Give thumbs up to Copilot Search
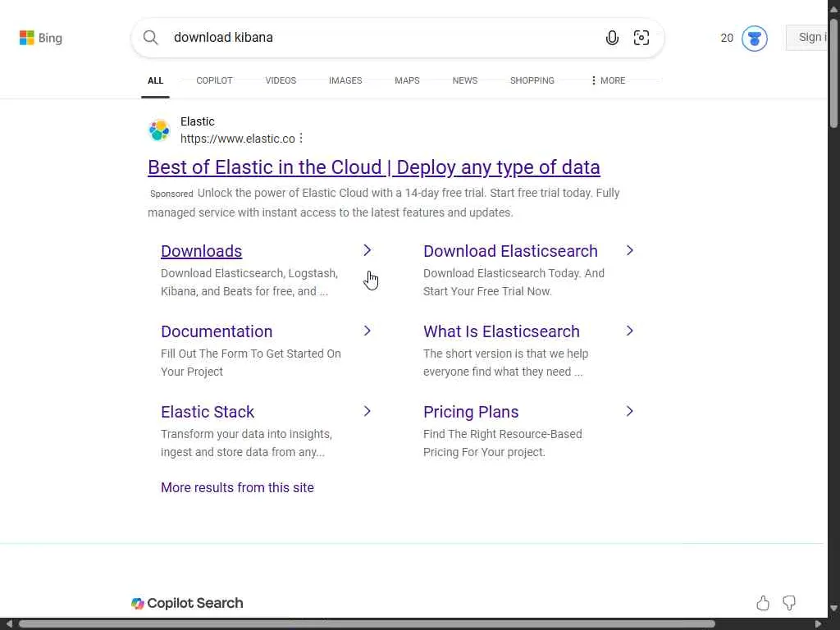Image resolution: width=840 pixels, height=630 pixels. click(763, 604)
